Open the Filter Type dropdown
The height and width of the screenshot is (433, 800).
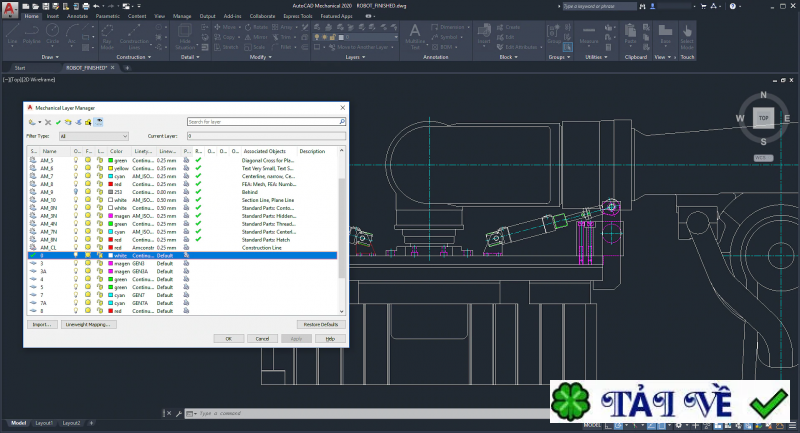point(93,135)
